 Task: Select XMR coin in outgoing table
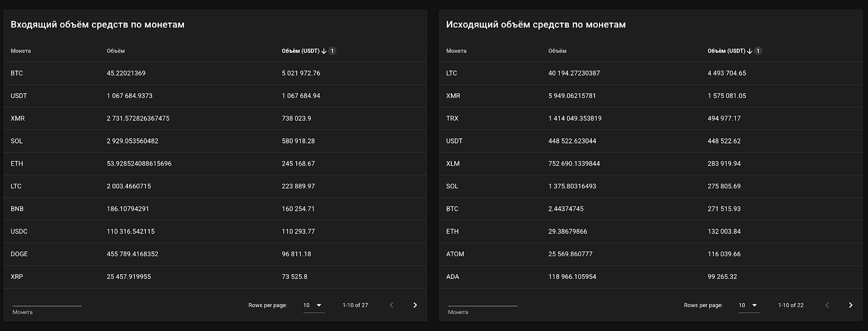click(x=453, y=96)
